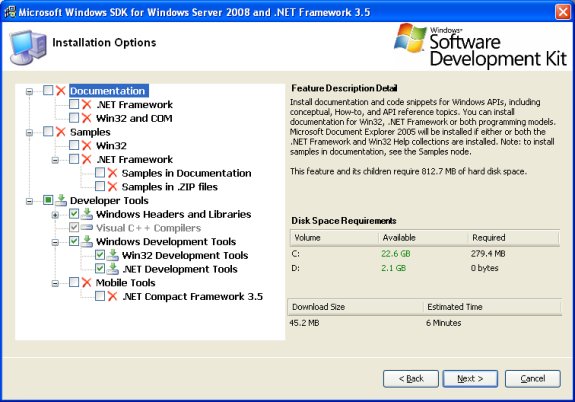This screenshot has height=402, width=575.
Task: Click the D: drive available value 2.1 GB
Action: pos(393,268)
